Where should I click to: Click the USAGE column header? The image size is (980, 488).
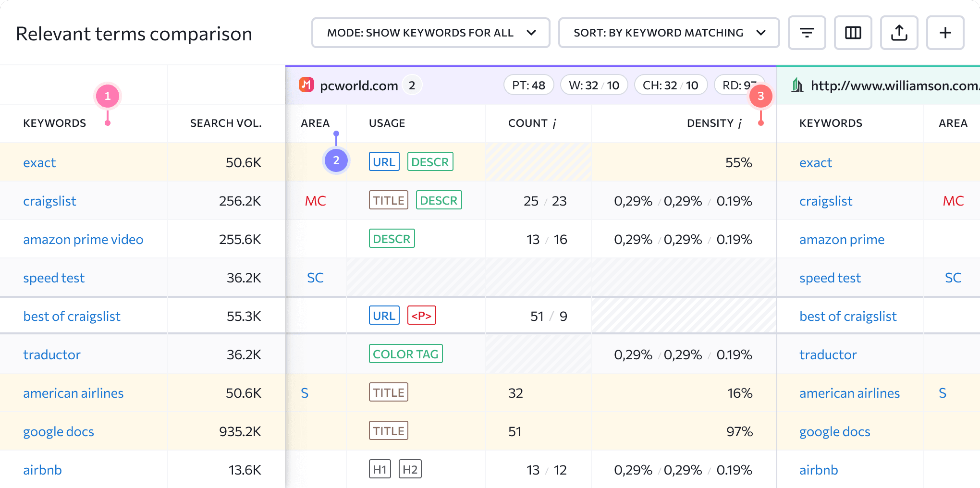pyautogui.click(x=387, y=123)
